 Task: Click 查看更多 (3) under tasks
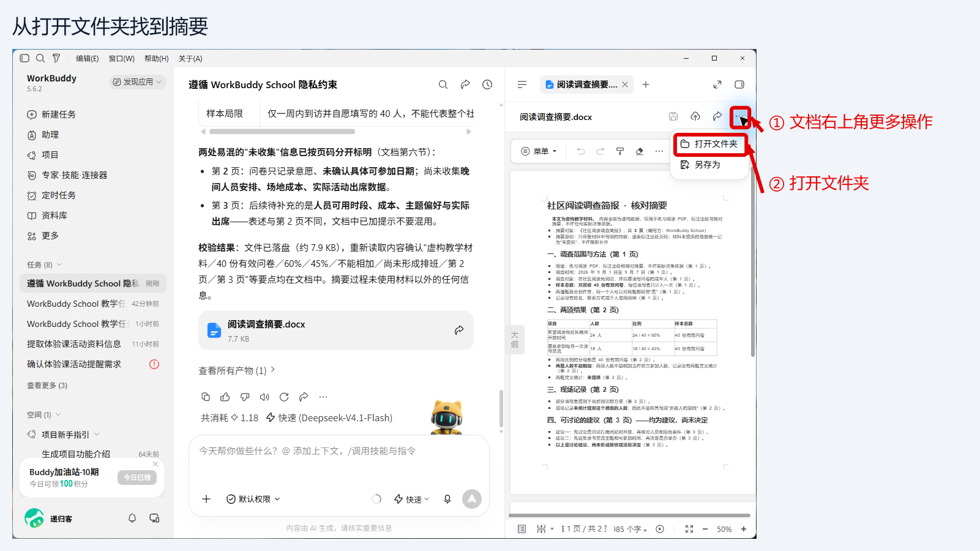(x=47, y=385)
